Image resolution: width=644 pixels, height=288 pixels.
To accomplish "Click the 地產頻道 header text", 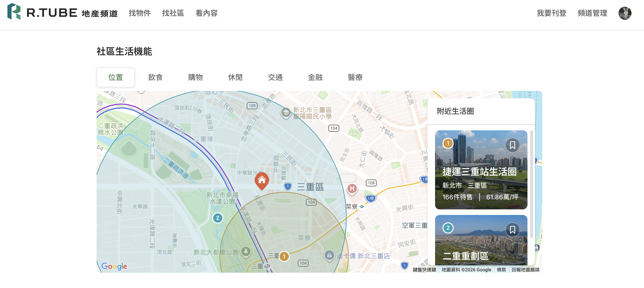I will (100, 13).
